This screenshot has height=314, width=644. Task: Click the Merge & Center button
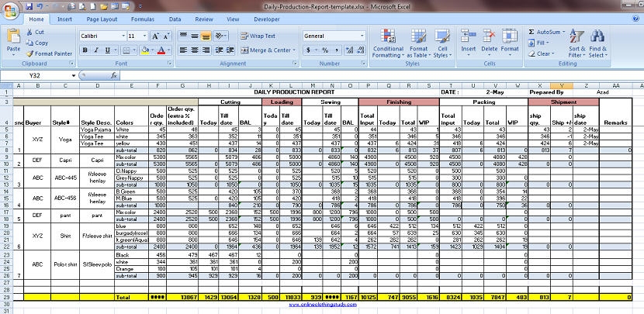268,50
